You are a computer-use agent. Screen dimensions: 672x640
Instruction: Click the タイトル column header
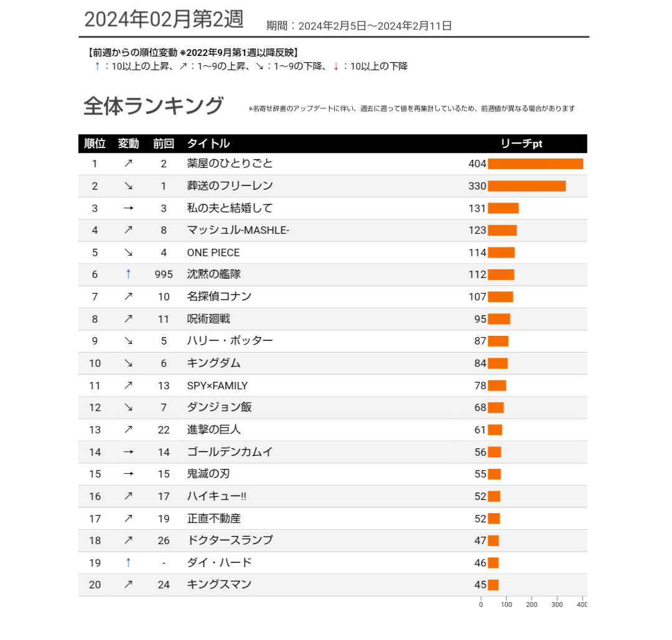(208, 144)
